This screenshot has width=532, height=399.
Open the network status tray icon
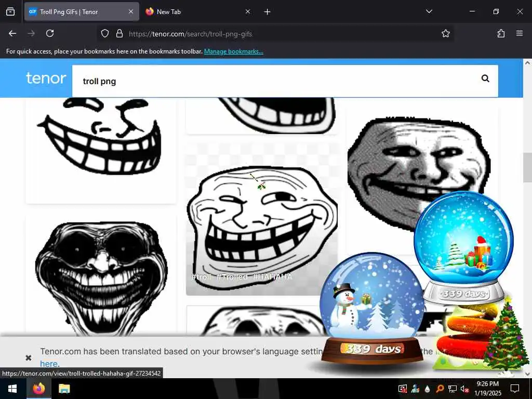tap(453, 389)
